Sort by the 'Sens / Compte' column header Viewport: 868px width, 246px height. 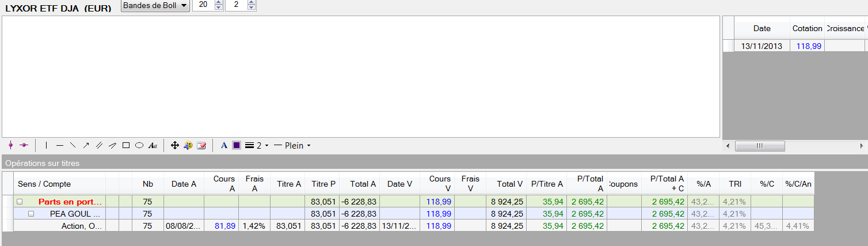click(44, 184)
